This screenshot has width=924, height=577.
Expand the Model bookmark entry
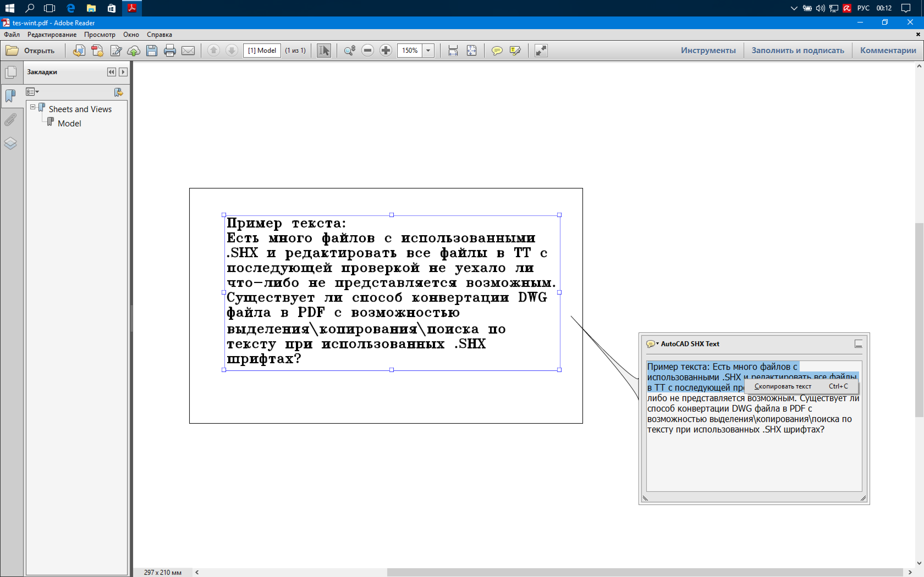(x=70, y=123)
